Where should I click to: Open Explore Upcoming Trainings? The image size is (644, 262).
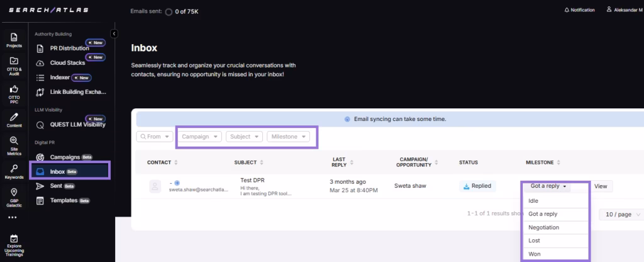tap(14, 244)
